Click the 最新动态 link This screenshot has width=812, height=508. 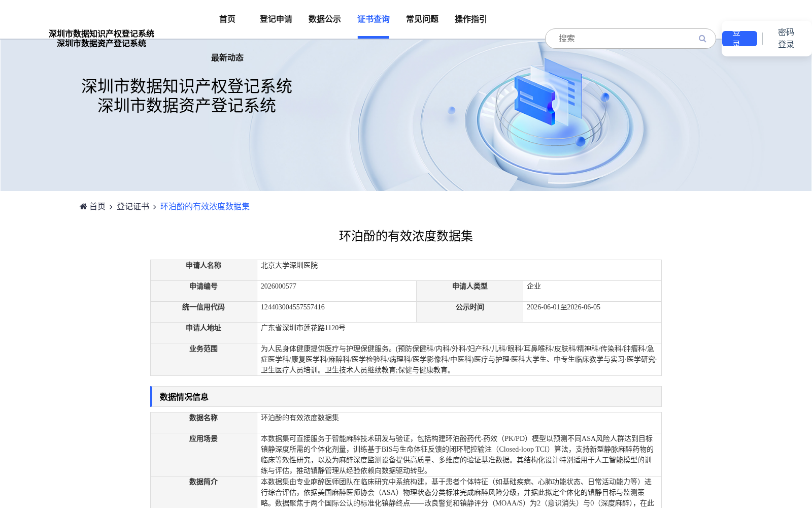227,58
